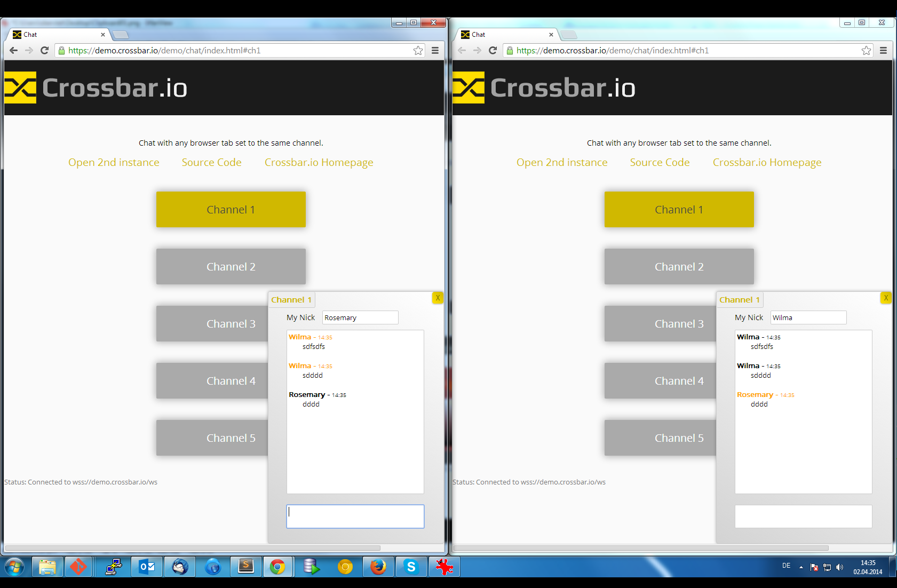This screenshot has height=588, width=897.
Task: Switch to Chrome in taskbar
Action: pos(277,567)
